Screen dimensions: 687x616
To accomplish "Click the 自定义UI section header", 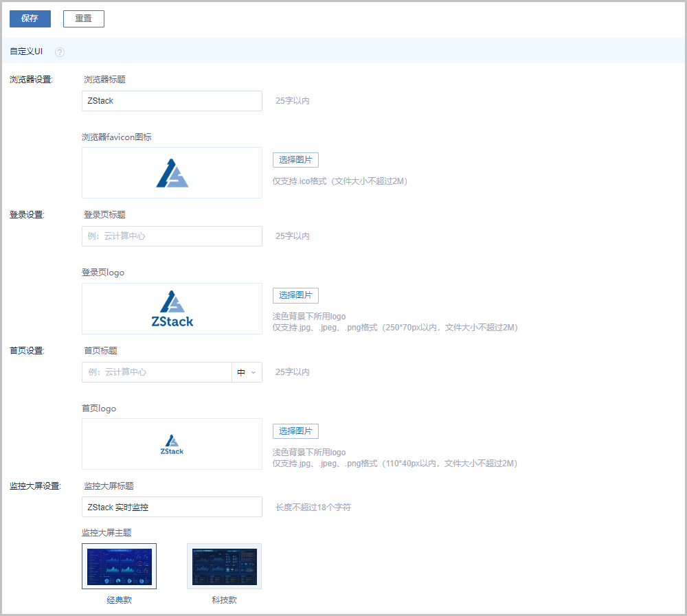I will (x=26, y=52).
